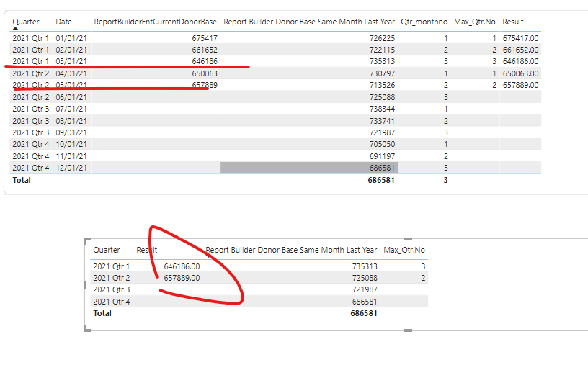Click Quarter header in lower table

click(x=107, y=250)
